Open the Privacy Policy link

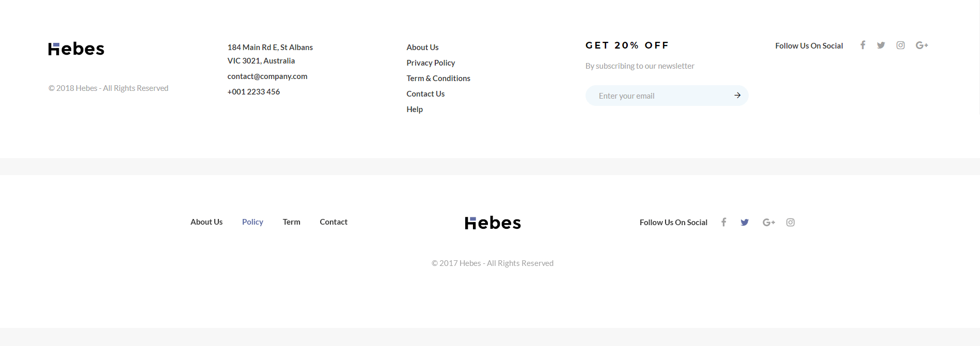coord(431,63)
